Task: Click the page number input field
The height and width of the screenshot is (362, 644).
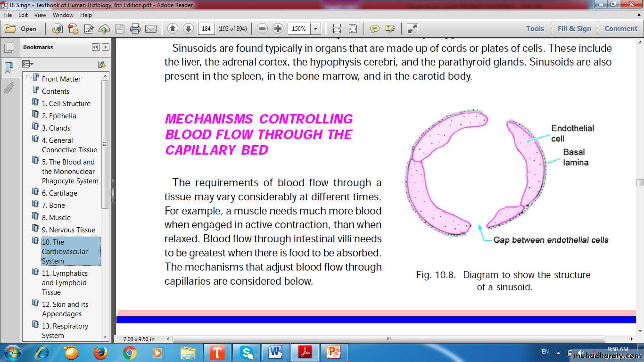Action: 206,29
